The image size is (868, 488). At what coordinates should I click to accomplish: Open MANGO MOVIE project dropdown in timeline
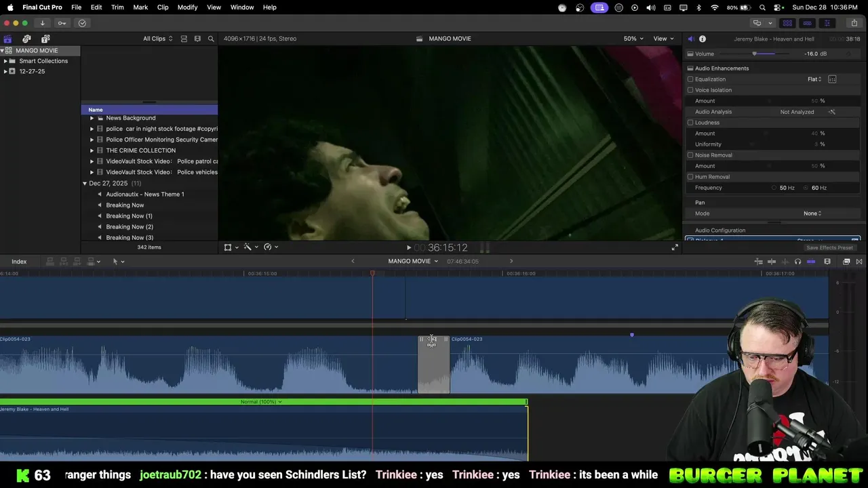413,261
